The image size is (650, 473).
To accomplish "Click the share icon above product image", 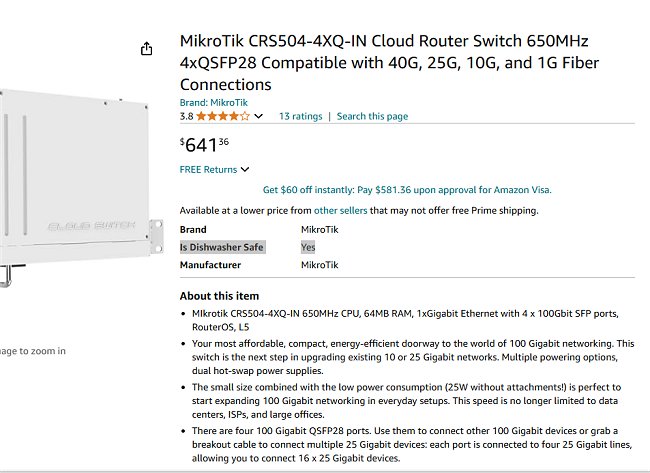I will tap(146, 49).
